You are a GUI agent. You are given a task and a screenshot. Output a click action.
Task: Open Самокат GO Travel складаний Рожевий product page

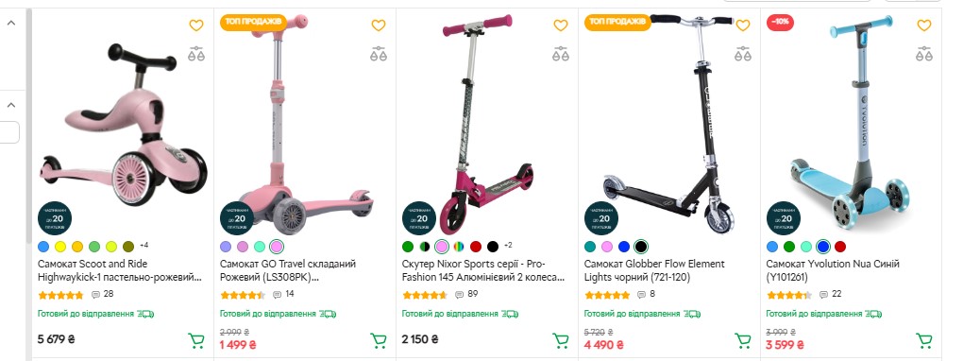tap(288, 270)
